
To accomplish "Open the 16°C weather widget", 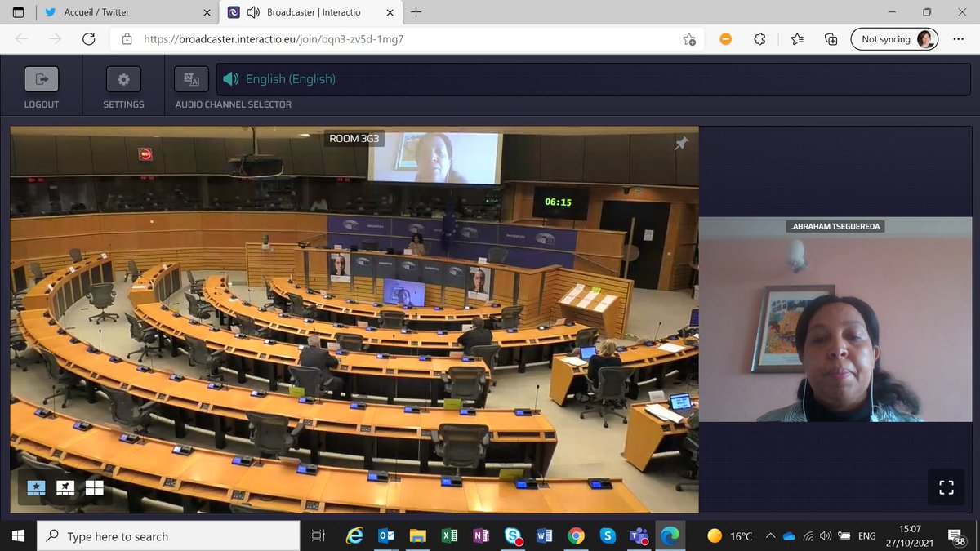I will tap(729, 536).
